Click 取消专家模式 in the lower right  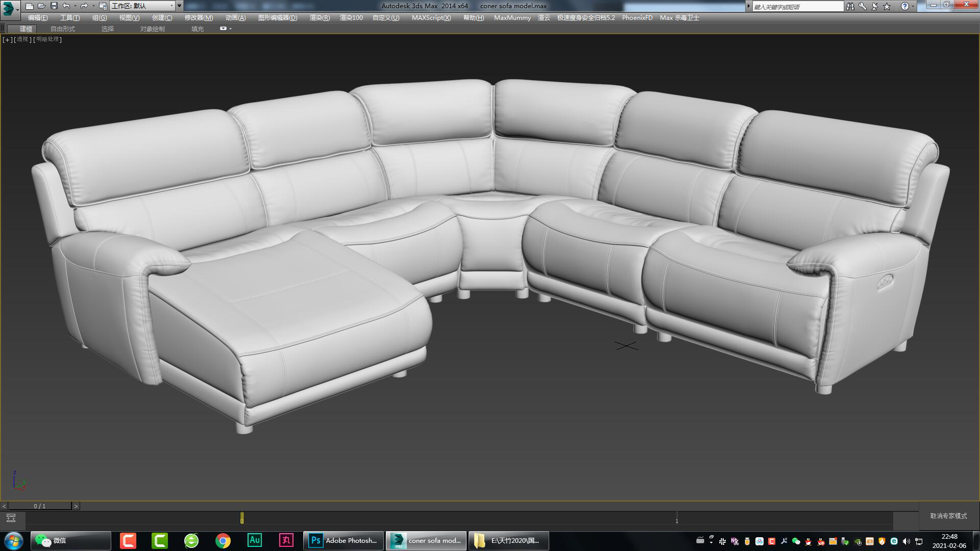(x=947, y=516)
